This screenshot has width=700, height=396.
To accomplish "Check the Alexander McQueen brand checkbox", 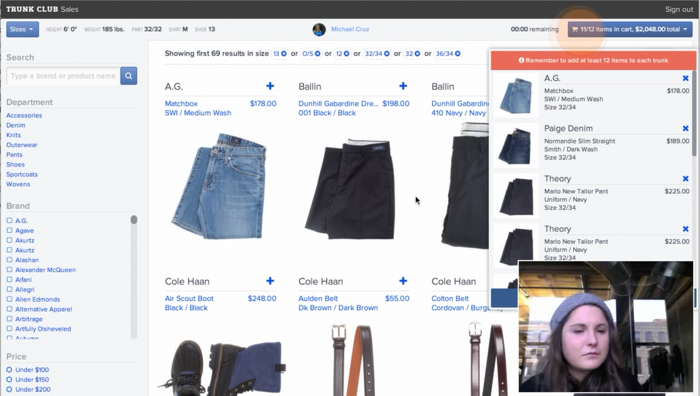I will click(x=9, y=270).
